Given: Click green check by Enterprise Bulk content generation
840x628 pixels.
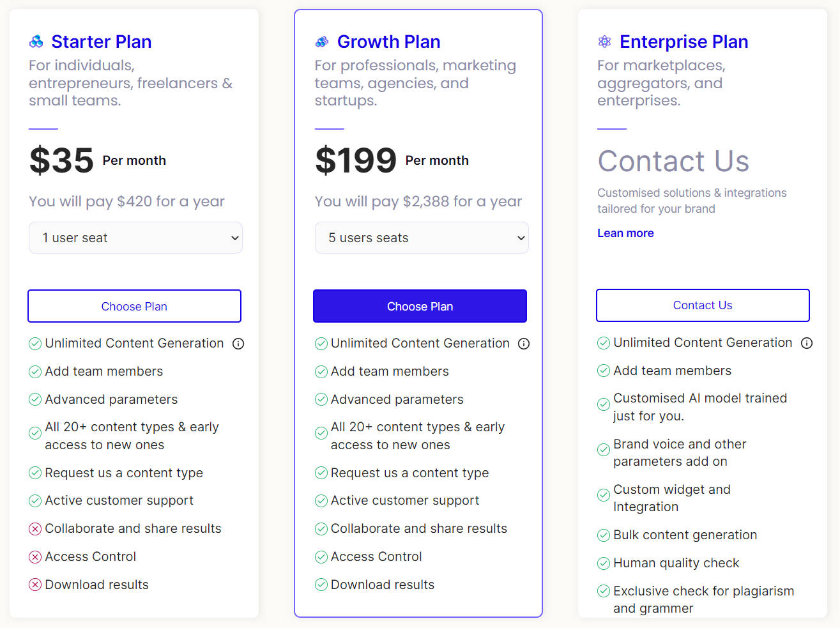Looking at the screenshot, I should pos(604,535).
